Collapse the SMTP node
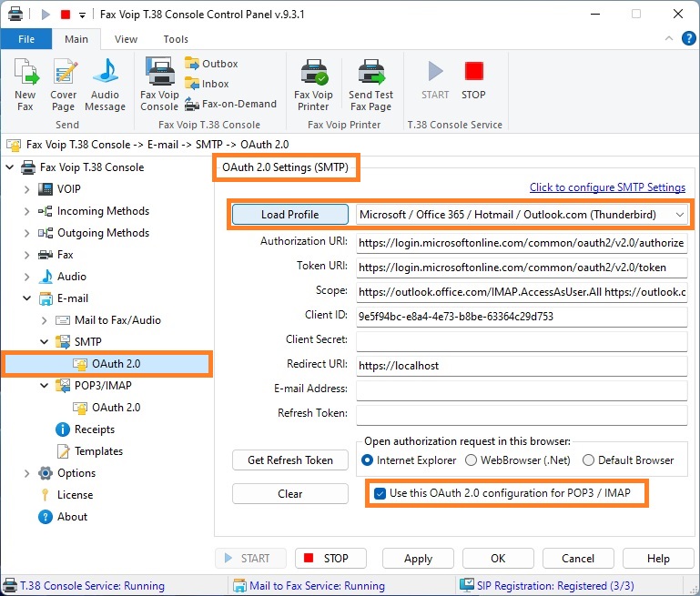Image resolution: width=700 pixels, height=596 pixels. [44, 342]
